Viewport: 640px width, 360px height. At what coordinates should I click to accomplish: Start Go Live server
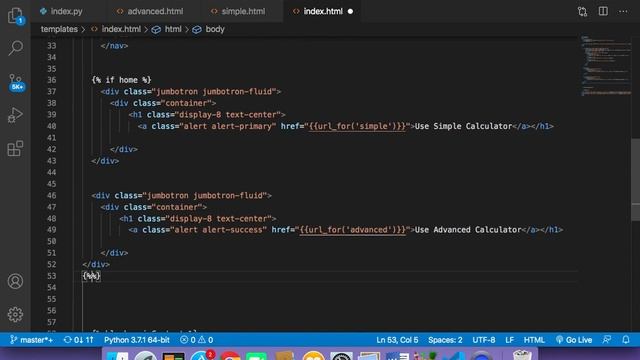pyautogui.click(x=573, y=340)
